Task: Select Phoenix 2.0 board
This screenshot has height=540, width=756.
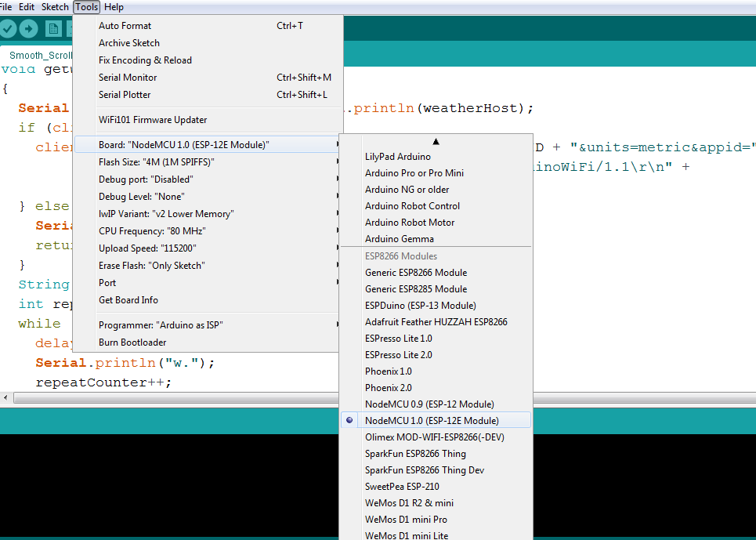Action: [436, 388]
